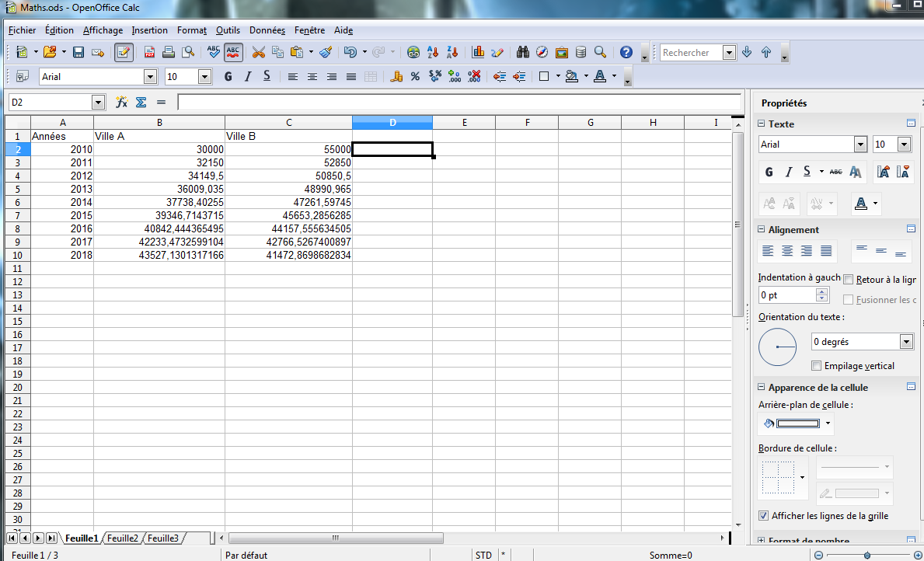The height and width of the screenshot is (561, 924).
Task: Insert a chart from toolbar
Action: [478, 52]
